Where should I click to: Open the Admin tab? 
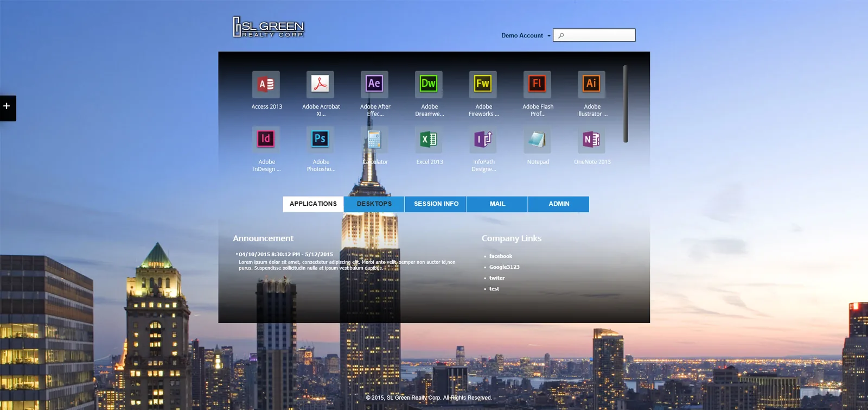point(559,204)
